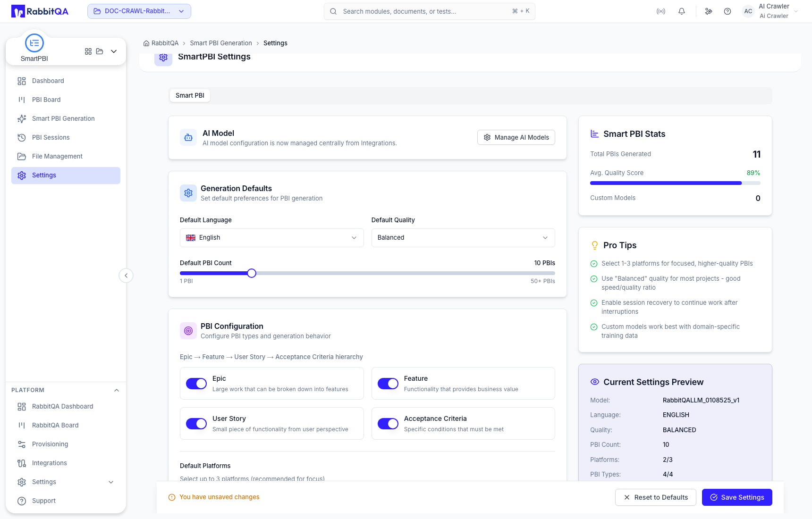Toggle the Epic PBI type switch
The height and width of the screenshot is (519, 812).
click(196, 384)
